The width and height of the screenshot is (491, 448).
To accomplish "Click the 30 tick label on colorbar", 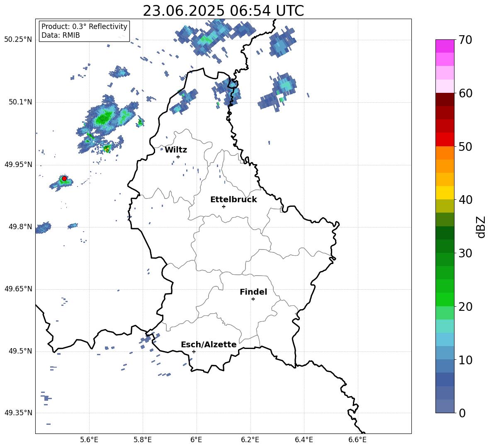I will pyautogui.click(x=465, y=253).
